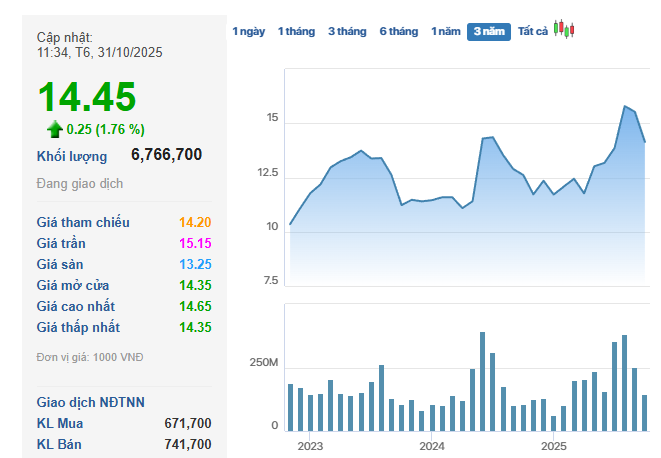The image size is (661, 458).
Task: Click the Khối lượng value 6,766,700
Action: pyautogui.click(x=167, y=155)
